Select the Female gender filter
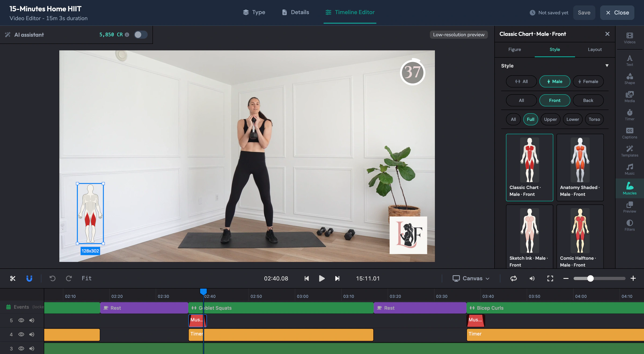The height and width of the screenshot is (354, 644). [588, 81]
